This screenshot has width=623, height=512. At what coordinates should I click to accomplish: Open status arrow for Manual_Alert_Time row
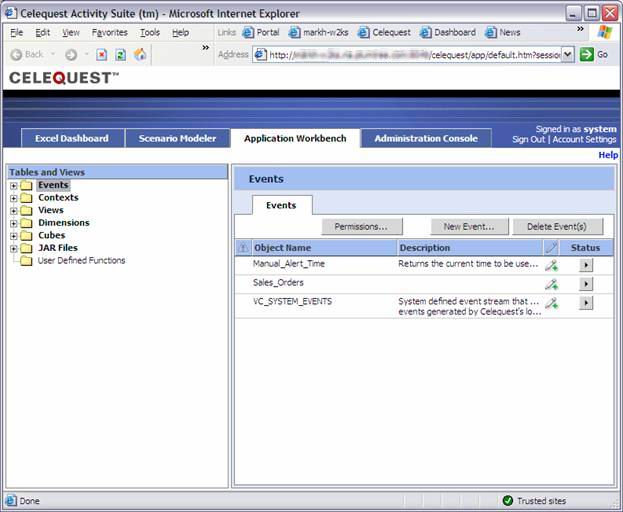pyautogui.click(x=586, y=265)
